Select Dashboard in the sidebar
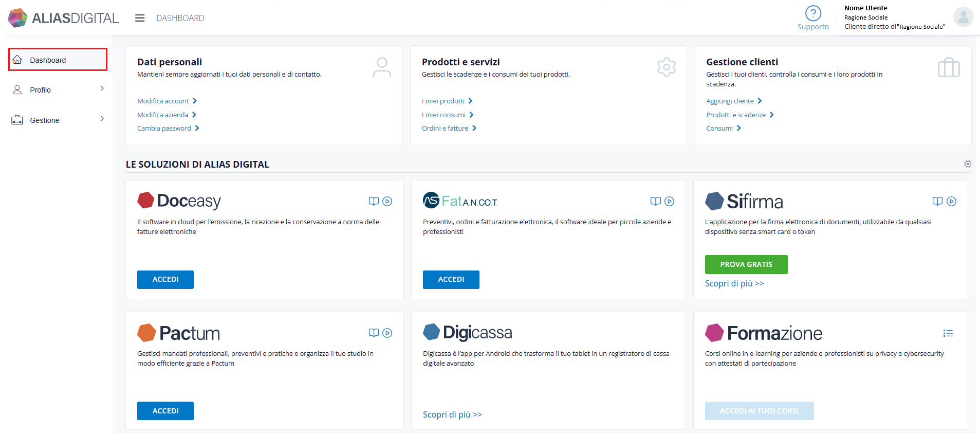980x433 pixels. pos(58,60)
